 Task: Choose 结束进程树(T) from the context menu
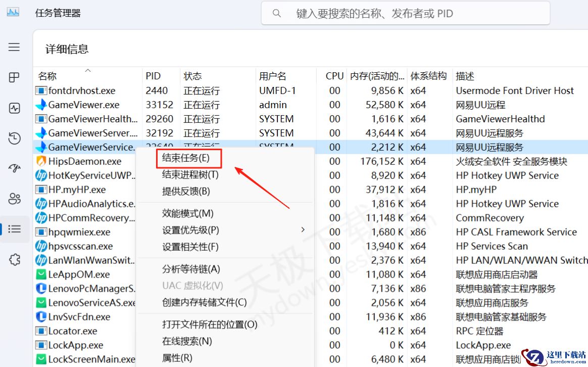190,174
